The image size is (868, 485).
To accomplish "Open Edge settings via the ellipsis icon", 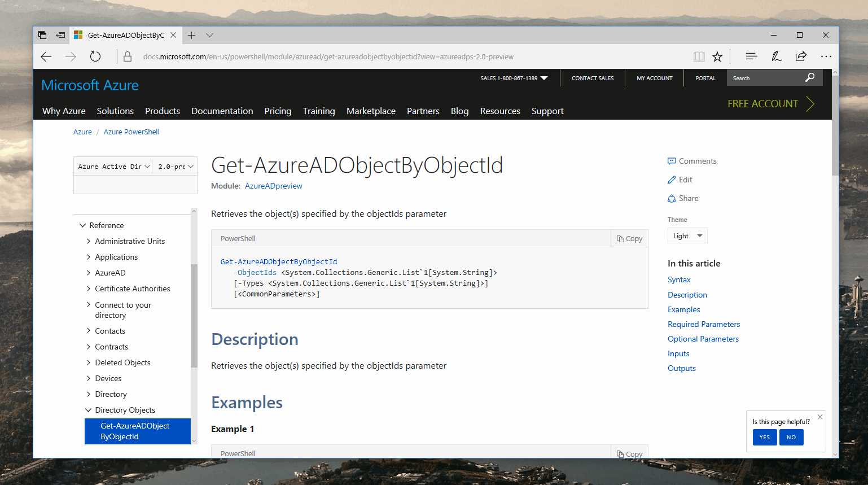I will [826, 56].
